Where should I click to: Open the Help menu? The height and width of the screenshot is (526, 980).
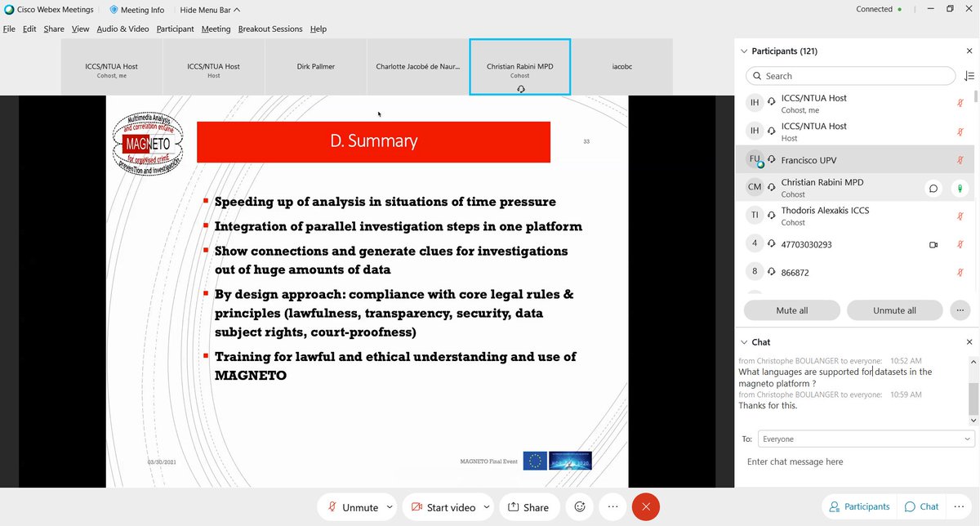tap(318, 29)
